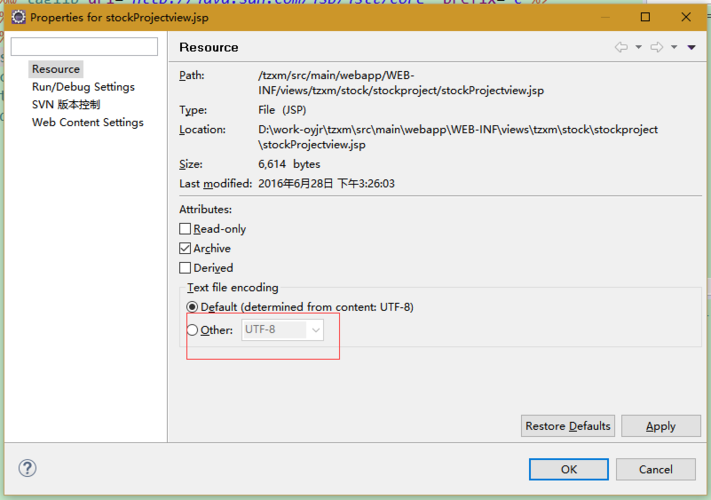The image size is (711, 500).
Task: Open Web Content Settings page
Action: (x=88, y=122)
